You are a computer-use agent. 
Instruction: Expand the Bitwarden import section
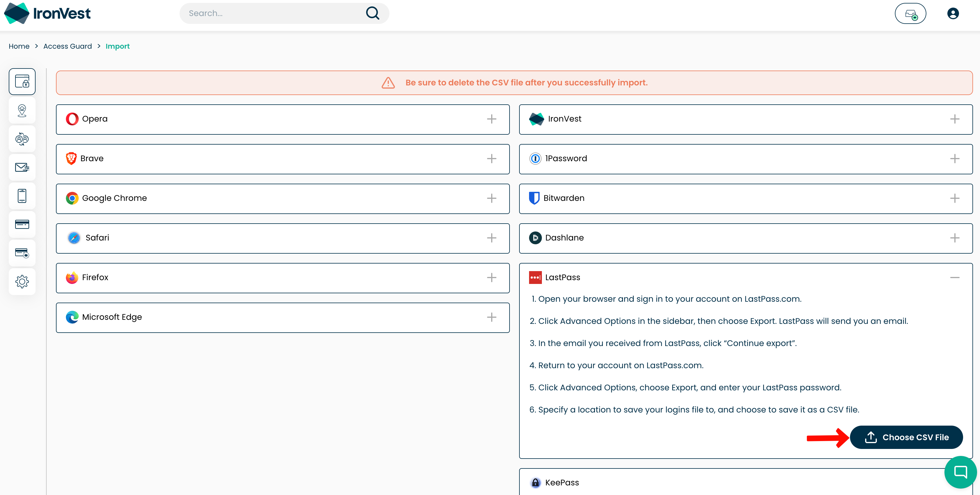(955, 198)
